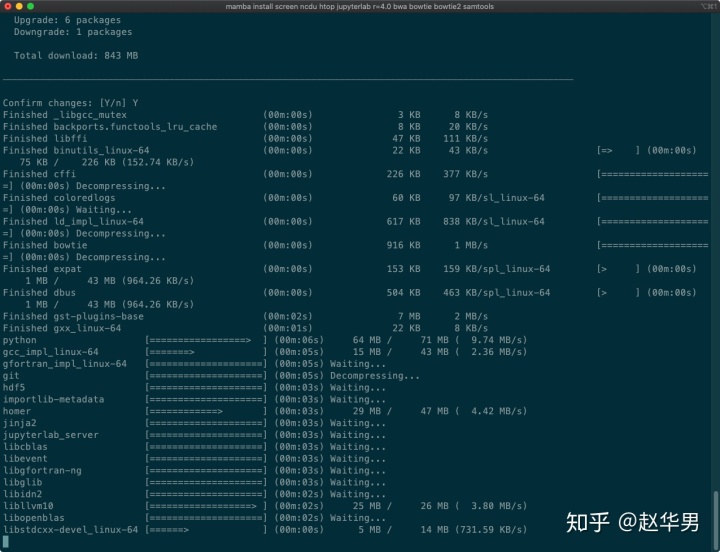Image resolution: width=720 pixels, height=552 pixels.
Task: Click the 'libgfortran-ng' package name
Action: 42,471
